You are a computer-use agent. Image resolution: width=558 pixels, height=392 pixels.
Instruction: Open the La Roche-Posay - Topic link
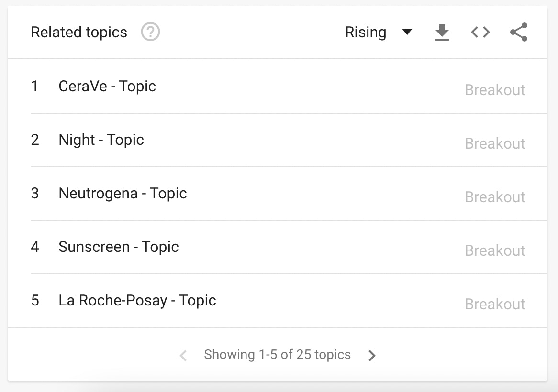[x=137, y=301]
